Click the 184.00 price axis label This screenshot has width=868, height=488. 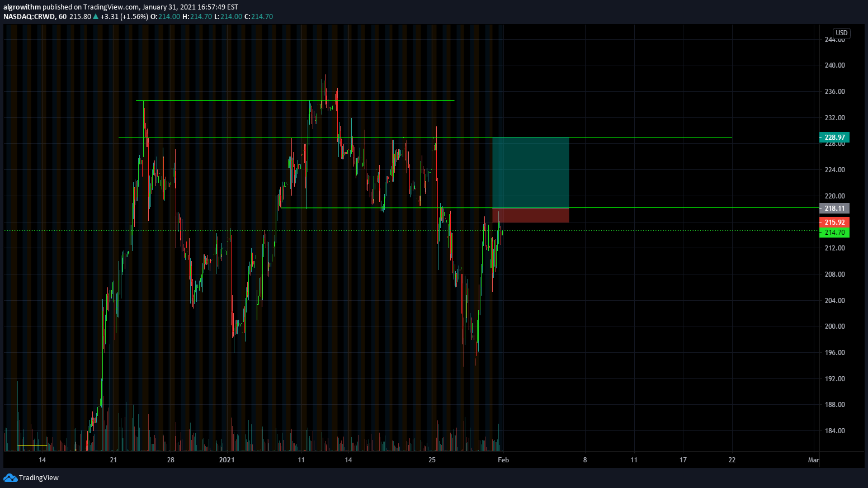834,431
